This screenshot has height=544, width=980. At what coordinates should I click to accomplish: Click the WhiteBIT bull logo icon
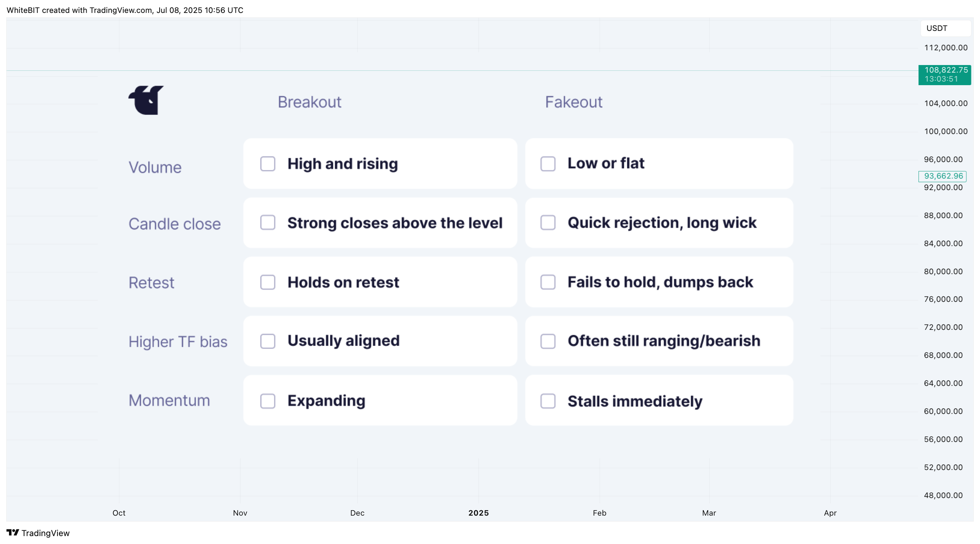pos(146,100)
